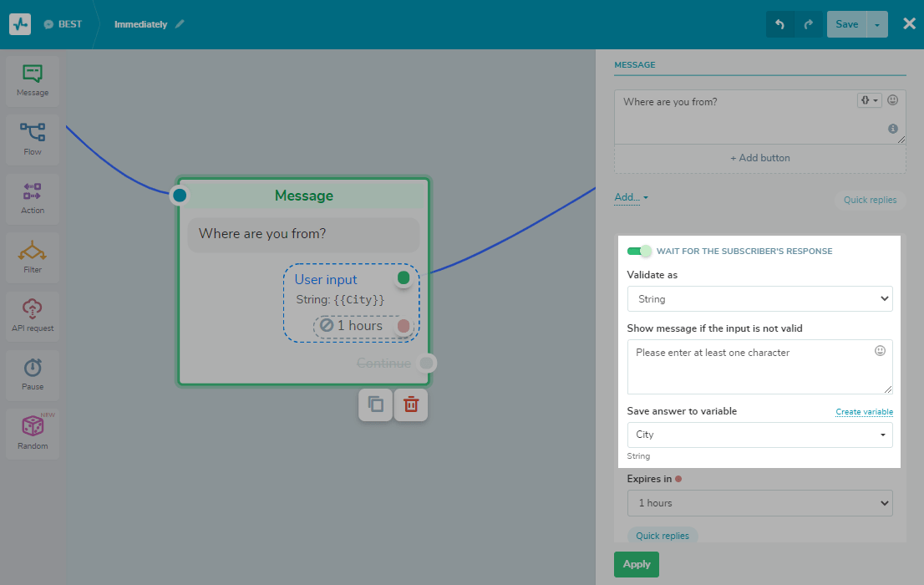Edit the Immediately trigger name pencil
The height and width of the screenshot is (585, 924).
180,24
